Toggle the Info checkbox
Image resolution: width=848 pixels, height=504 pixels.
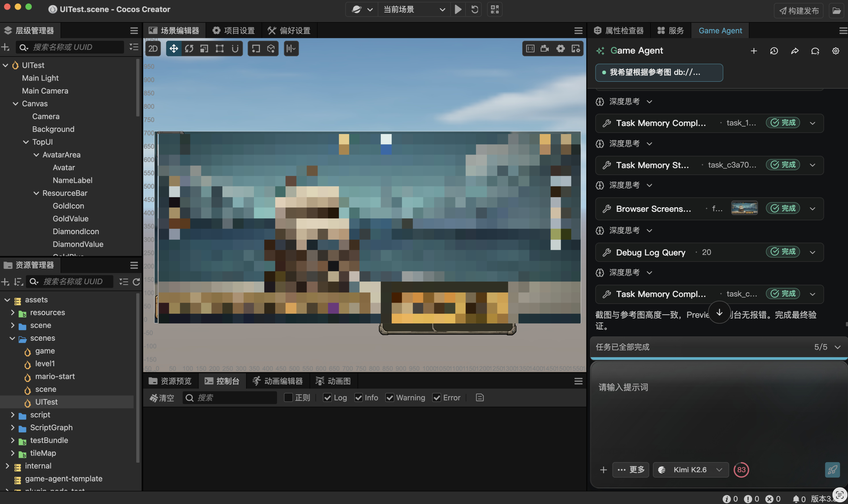click(x=359, y=398)
